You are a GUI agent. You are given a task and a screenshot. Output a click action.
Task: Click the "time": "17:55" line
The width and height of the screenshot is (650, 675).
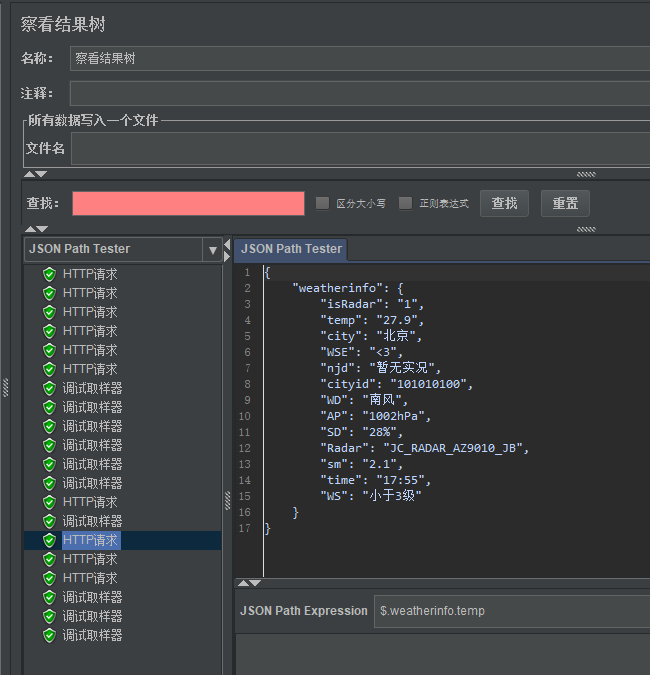pyautogui.click(x=375, y=480)
